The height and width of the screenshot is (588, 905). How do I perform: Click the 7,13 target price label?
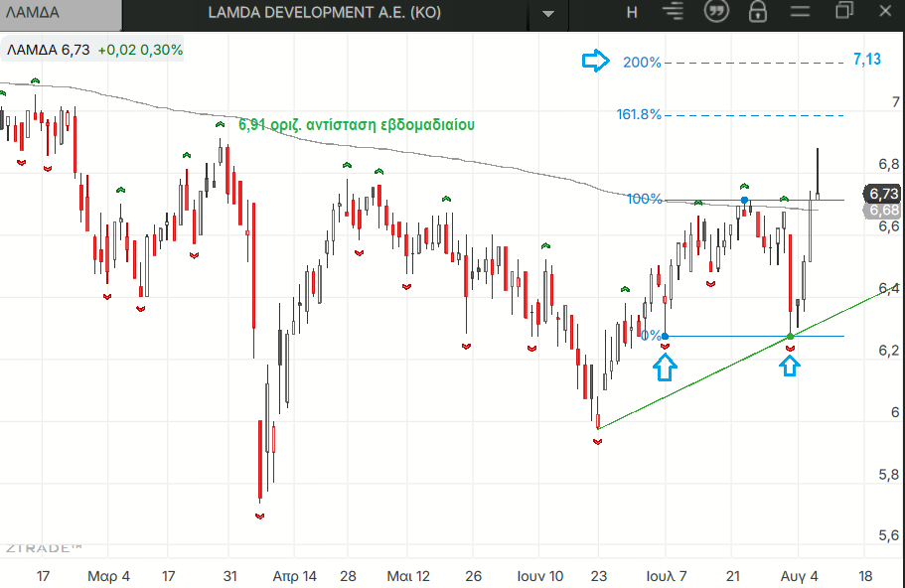867,60
